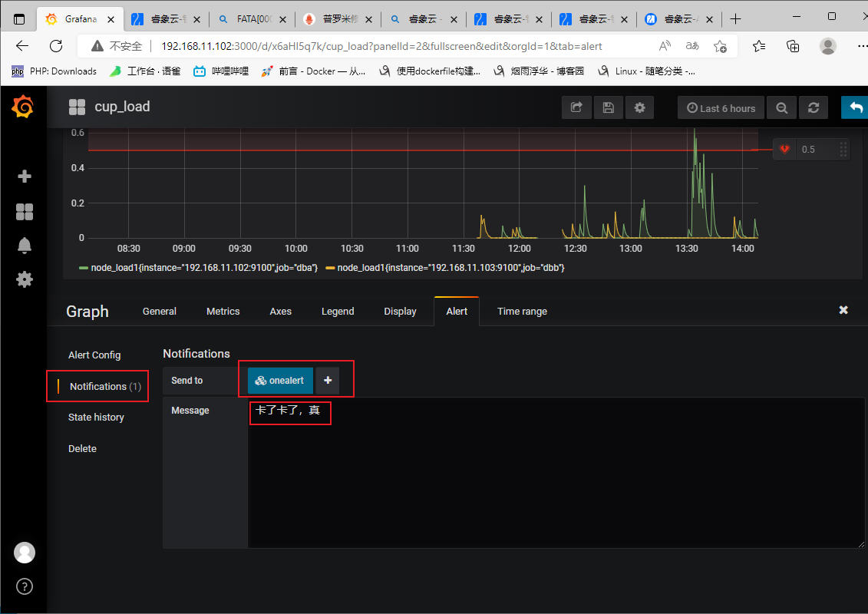The image size is (868, 614).
Task: Save dashboard using the floppy disk icon
Action: 608,107
